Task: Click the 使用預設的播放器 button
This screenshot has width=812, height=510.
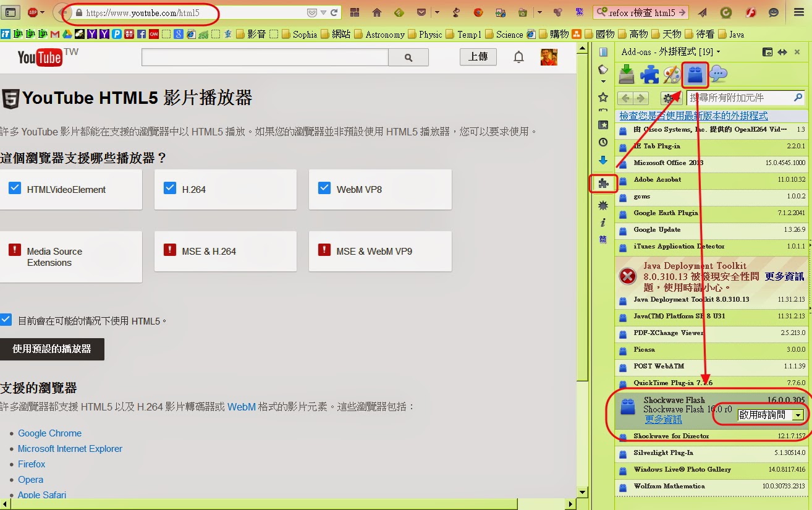Action: tap(52, 349)
